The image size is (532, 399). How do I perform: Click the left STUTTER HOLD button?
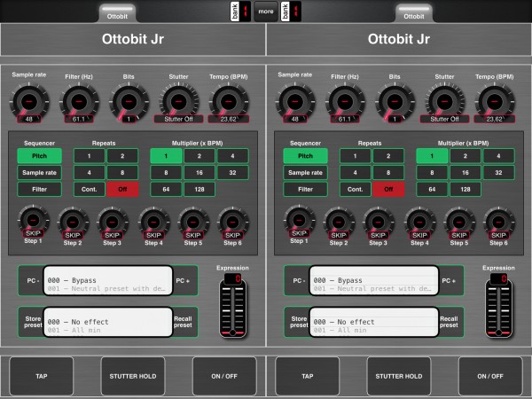(x=133, y=376)
